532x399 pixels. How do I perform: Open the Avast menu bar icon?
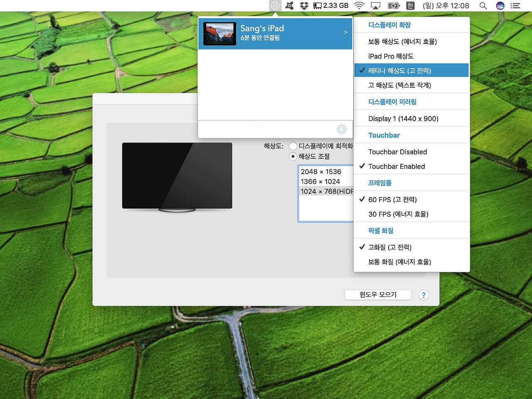tap(290, 6)
